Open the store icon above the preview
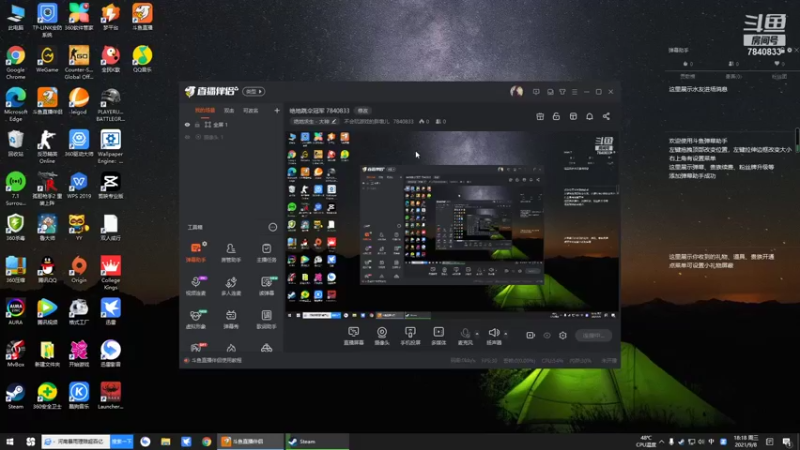This screenshot has width=800, height=450. [x=573, y=116]
